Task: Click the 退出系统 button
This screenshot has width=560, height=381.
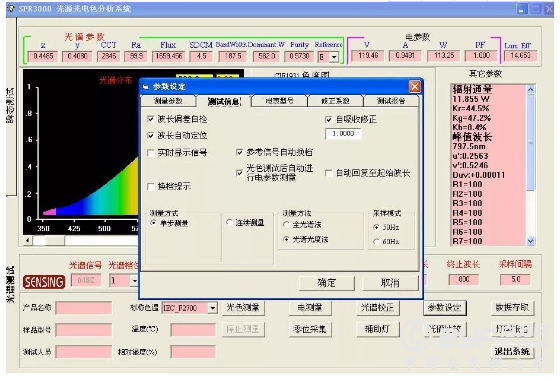Action: pos(512,352)
